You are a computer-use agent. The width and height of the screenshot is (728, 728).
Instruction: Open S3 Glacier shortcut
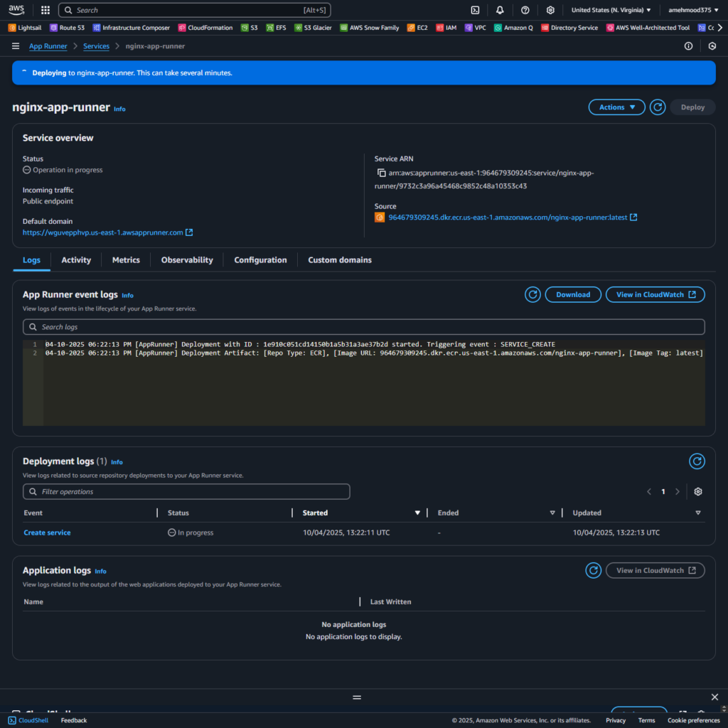click(x=314, y=28)
